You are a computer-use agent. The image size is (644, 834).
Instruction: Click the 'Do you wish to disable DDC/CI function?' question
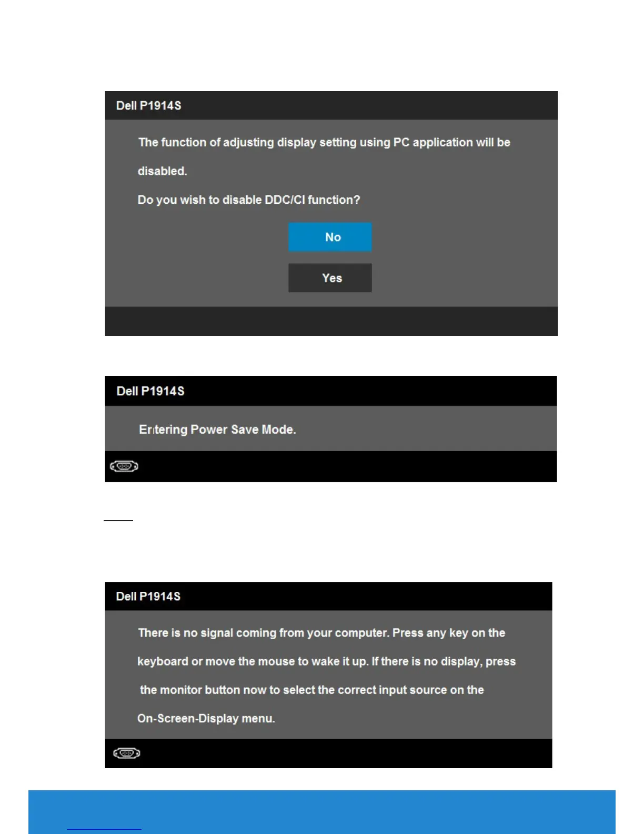click(249, 200)
